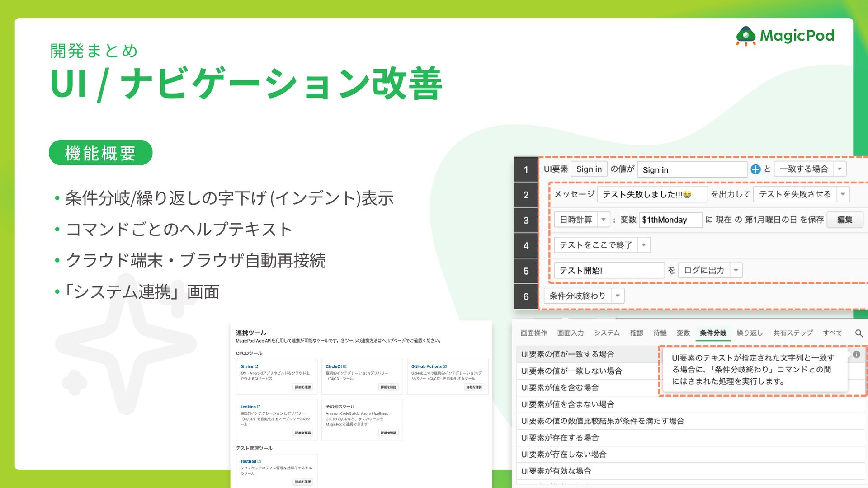
Task: Switch to the 画面入力 tab
Action: [x=571, y=333]
